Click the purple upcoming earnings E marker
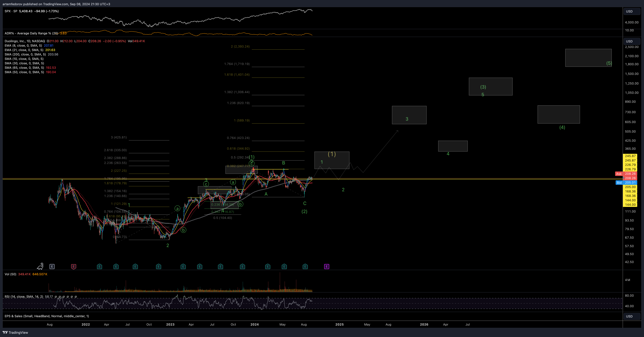644x337 pixels. [x=327, y=267]
